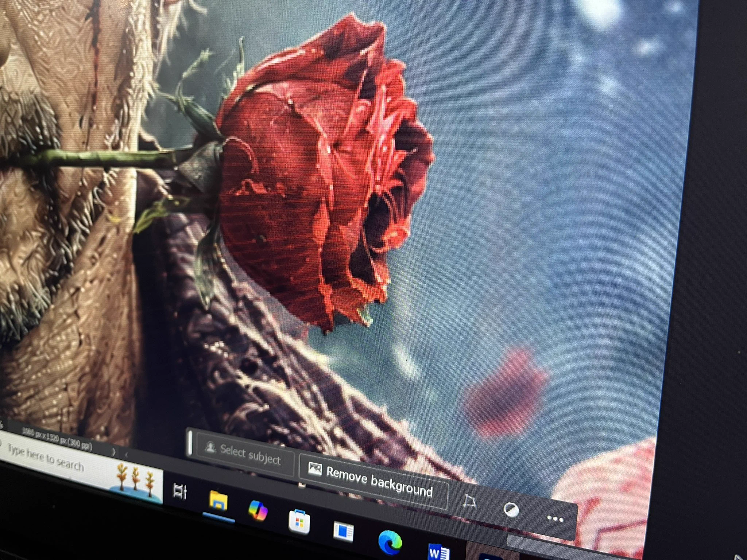Grab the contextual task bar drag handle
Screen dimensions: 747x560
pos(189,442)
